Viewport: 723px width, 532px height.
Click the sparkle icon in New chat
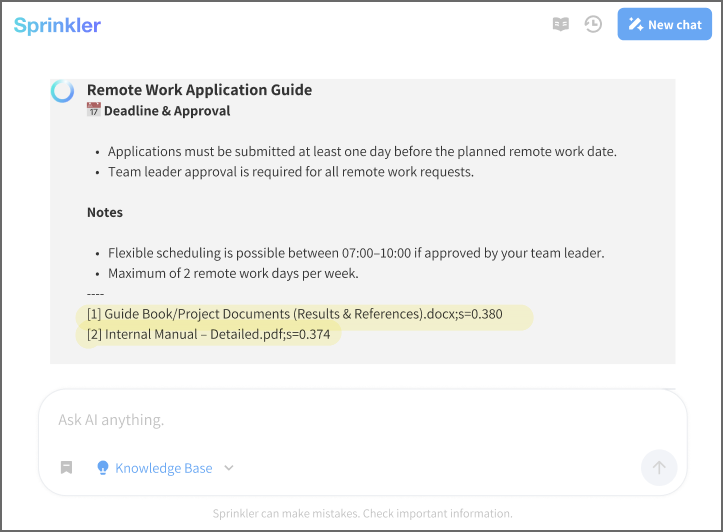click(634, 24)
